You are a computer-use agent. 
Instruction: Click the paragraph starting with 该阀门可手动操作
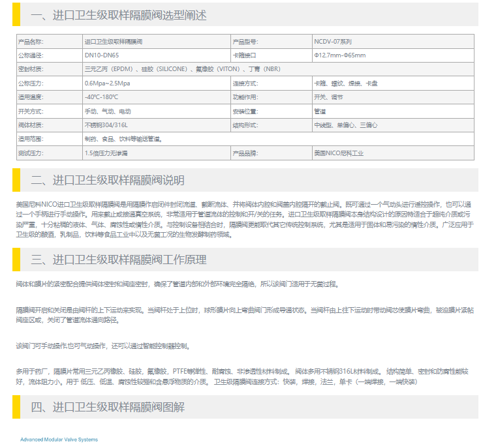coord(103,345)
